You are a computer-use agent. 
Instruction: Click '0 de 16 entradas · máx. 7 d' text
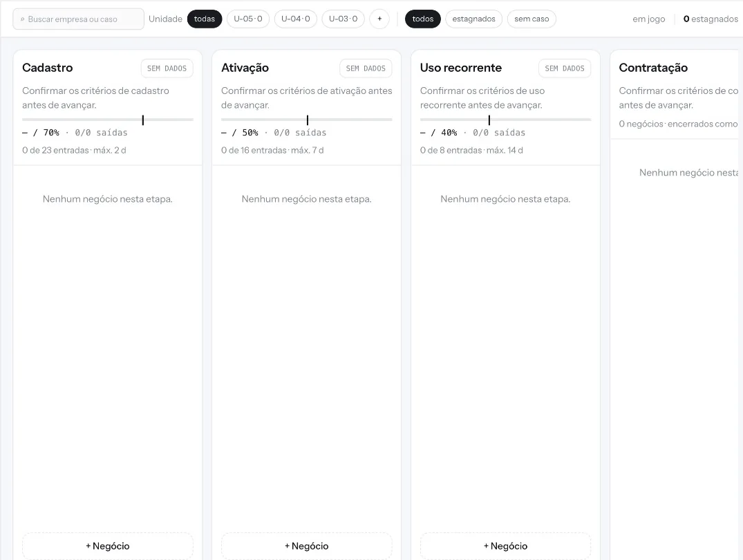(272, 150)
